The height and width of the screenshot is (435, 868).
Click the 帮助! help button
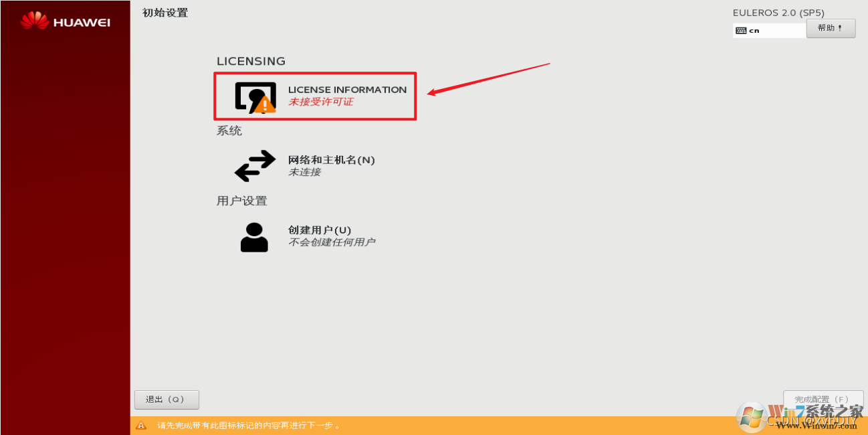(x=831, y=28)
